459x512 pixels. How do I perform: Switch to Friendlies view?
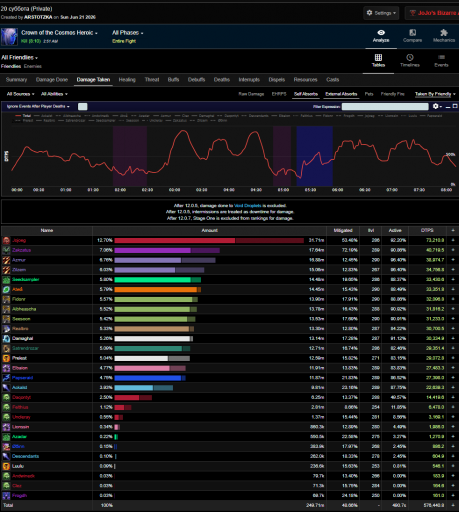click(11, 66)
